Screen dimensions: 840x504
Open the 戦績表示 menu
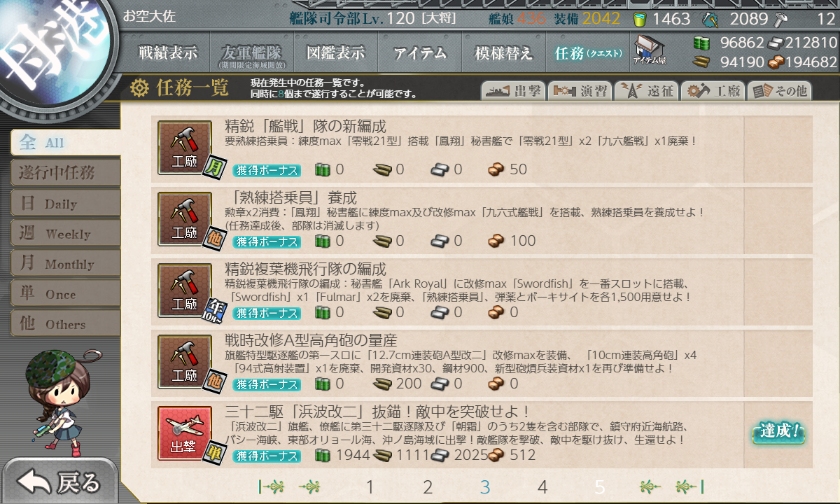[168, 52]
